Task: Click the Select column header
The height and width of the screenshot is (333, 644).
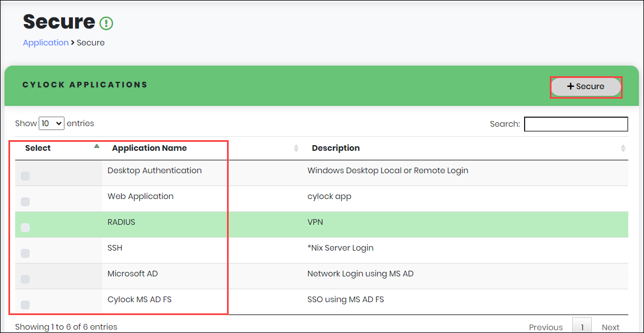Action: tap(38, 148)
